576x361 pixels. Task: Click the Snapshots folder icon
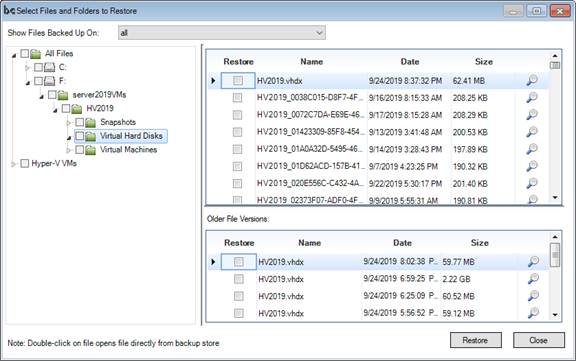click(x=90, y=122)
